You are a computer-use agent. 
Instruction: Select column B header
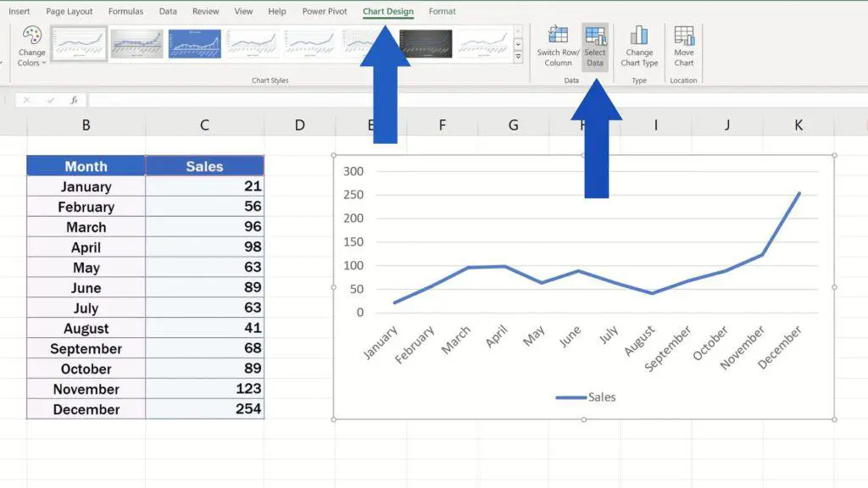86,125
